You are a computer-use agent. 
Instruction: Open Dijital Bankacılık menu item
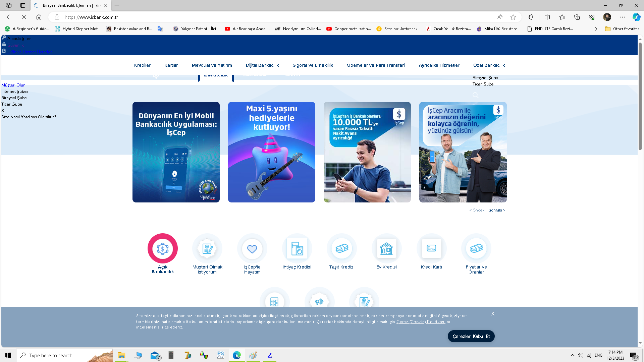point(262,65)
